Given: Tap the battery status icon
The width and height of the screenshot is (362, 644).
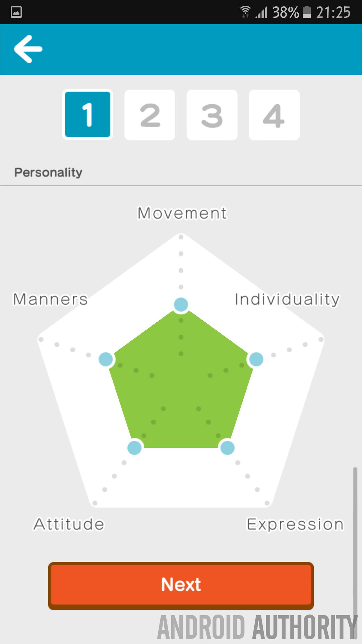Looking at the screenshot, I should [x=307, y=12].
